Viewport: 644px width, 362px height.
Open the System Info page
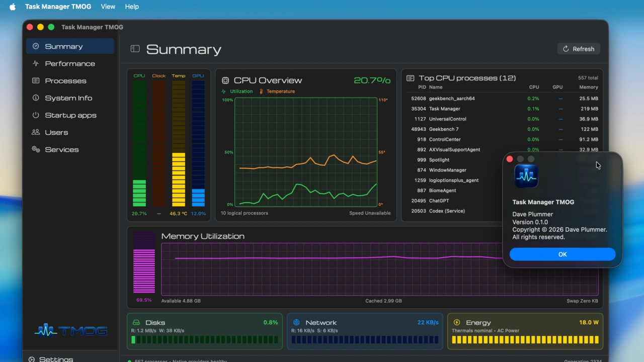click(x=70, y=98)
